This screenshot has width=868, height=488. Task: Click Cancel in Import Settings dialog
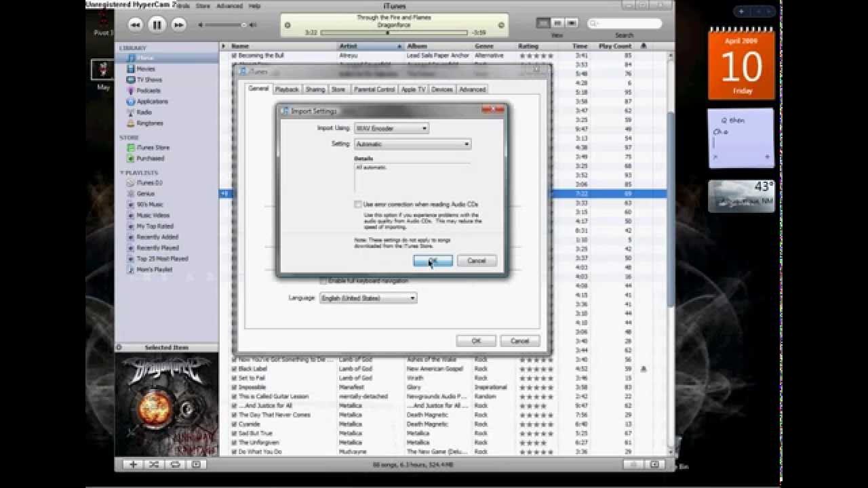(477, 261)
